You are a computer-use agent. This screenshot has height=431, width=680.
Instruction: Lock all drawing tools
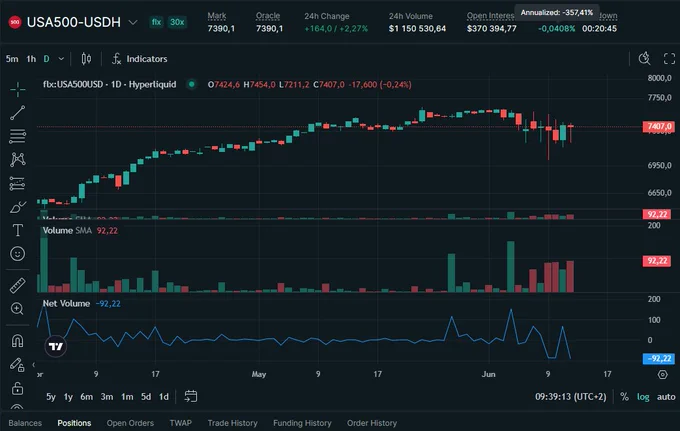[17, 388]
